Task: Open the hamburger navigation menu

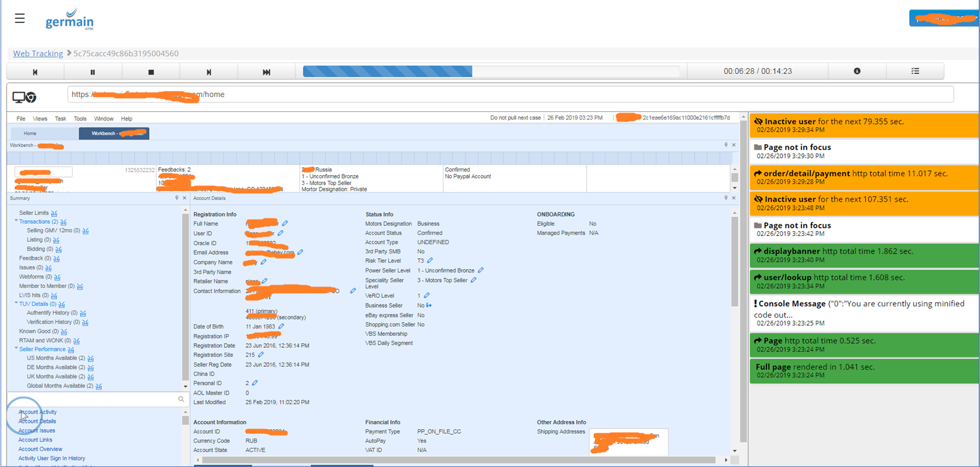Action: [20, 18]
